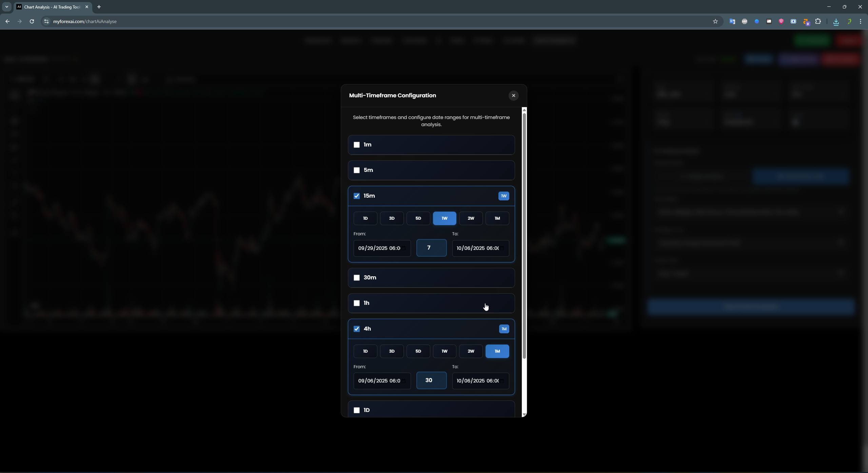Image resolution: width=868 pixels, height=473 pixels.
Task: Select 2W range for 15m timeframe
Action: pyautogui.click(x=471, y=218)
